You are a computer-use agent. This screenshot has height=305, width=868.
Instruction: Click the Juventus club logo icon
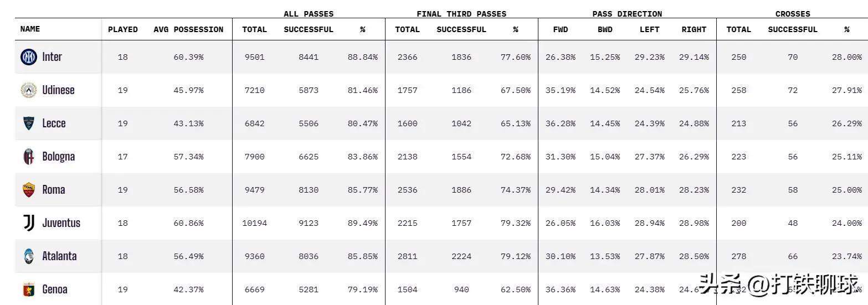pyautogui.click(x=29, y=223)
